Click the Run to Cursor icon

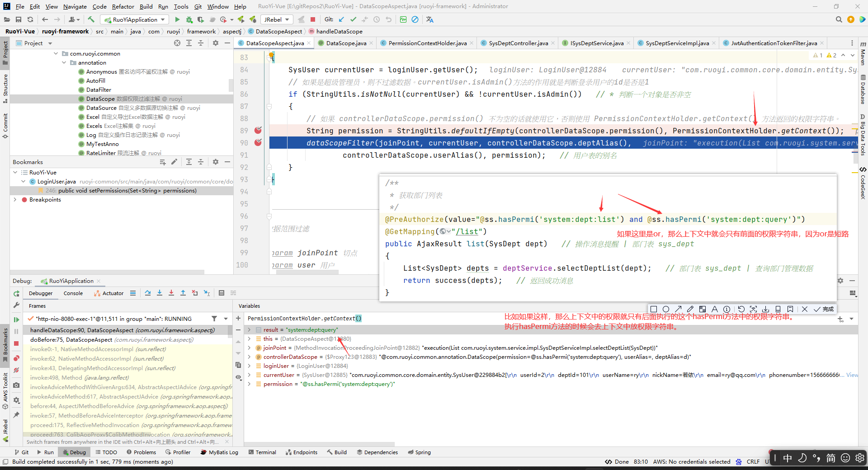[207, 293]
